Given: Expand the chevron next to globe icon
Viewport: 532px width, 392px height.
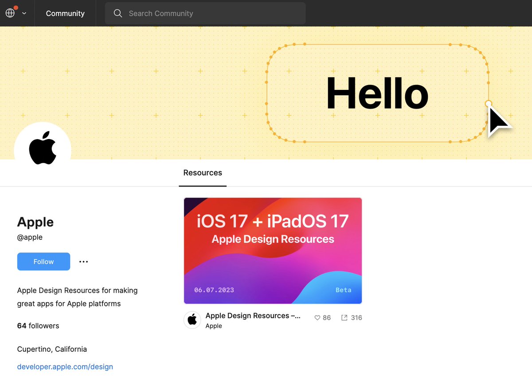Looking at the screenshot, I should [24, 13].
